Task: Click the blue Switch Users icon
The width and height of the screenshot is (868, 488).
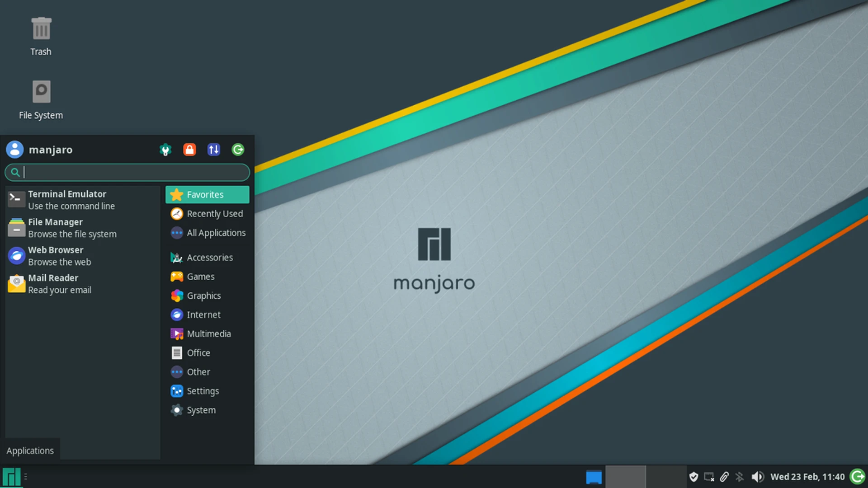Action: (213, 150)
